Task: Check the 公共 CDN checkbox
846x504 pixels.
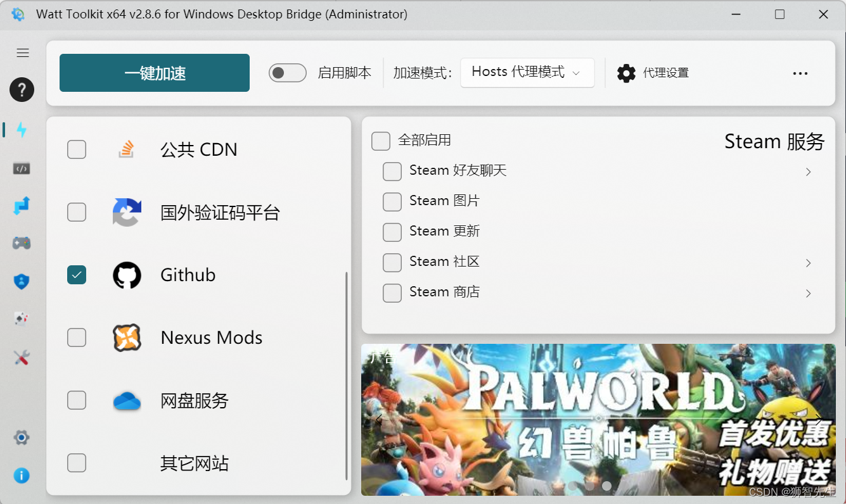Action: tap(77, 149)
